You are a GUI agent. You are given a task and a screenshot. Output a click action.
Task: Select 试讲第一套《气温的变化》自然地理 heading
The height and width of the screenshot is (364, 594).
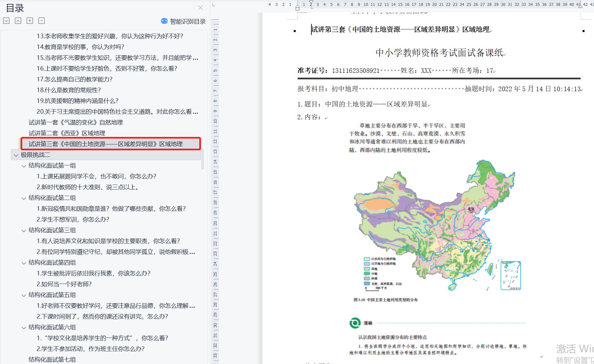tap(75, 123)
